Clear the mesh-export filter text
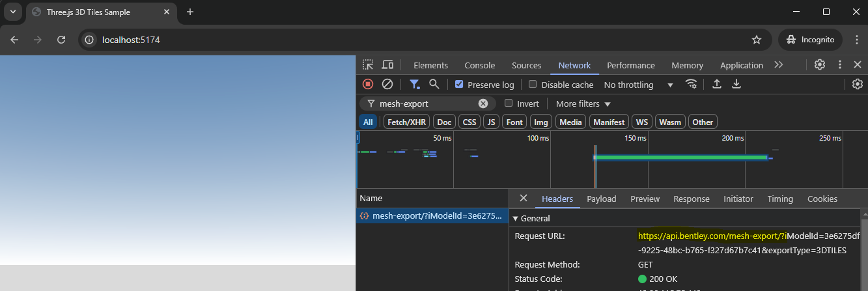The width and height of the screenshot is (868, 291). click(x=483, y=104)
